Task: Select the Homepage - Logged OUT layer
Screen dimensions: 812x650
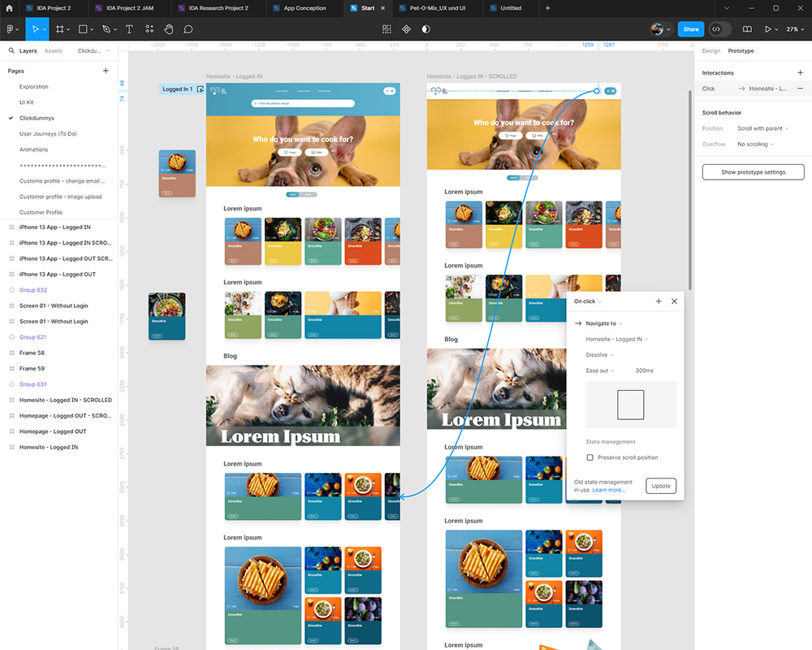Action: click(53, 431)
